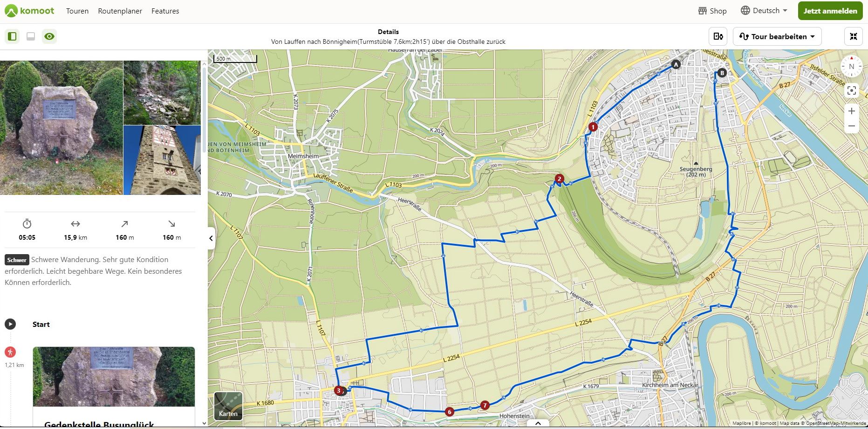
Task: Zoom in on the map
Action: (x=851, y=111)
